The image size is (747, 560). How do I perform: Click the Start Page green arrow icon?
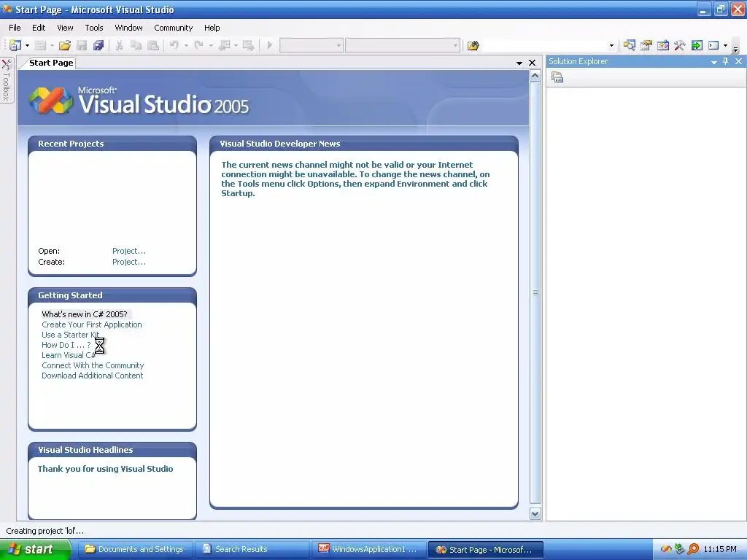point(697,45)
